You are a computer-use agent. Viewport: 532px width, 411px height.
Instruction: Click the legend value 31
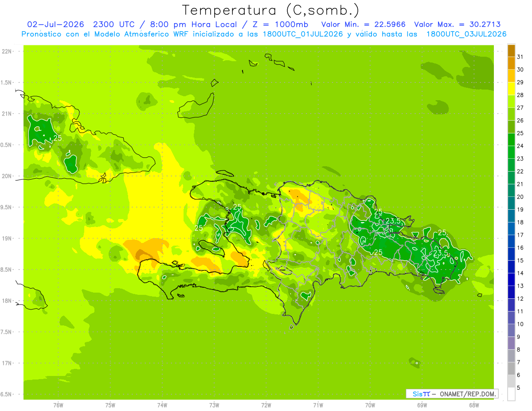[520, 57]
